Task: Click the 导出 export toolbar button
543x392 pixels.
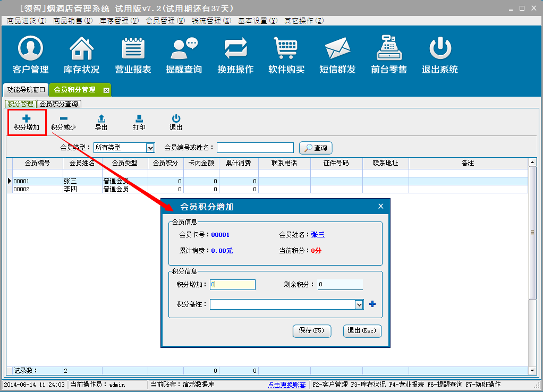Action: pyautogui.click(x=101, y=123)
